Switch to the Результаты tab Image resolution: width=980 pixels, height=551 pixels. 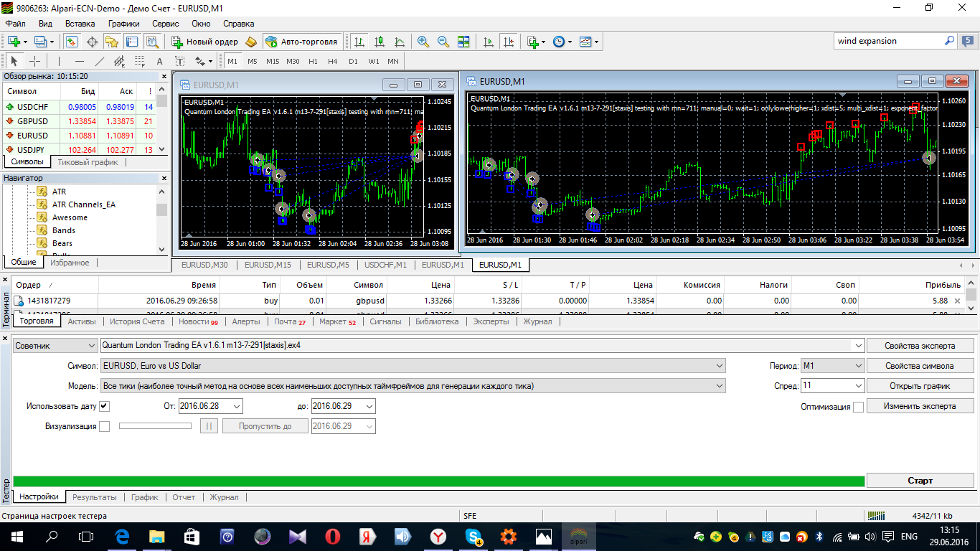coord(95,496)
